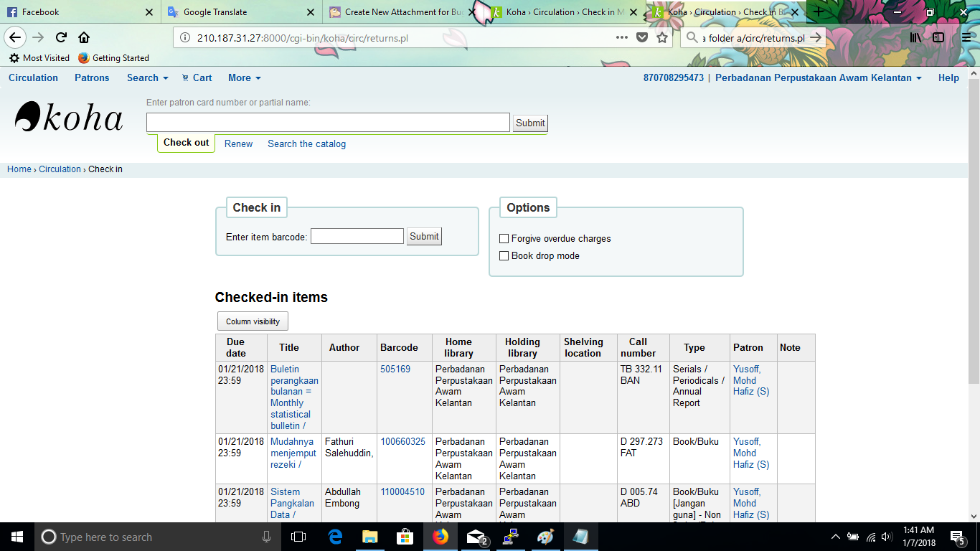Enable Book drop mode checkbox
Viewport: 980px width, 551px height.
(x=504, y=256)
